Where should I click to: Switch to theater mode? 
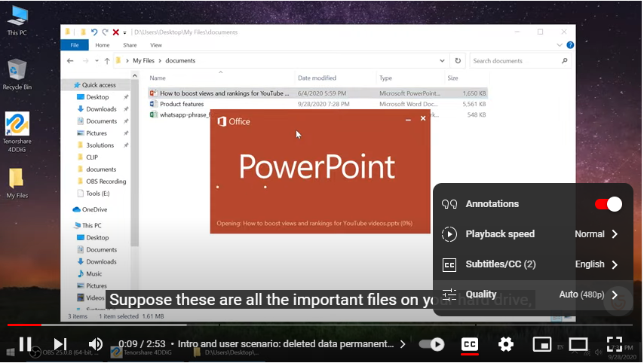(x=578, y=344)
